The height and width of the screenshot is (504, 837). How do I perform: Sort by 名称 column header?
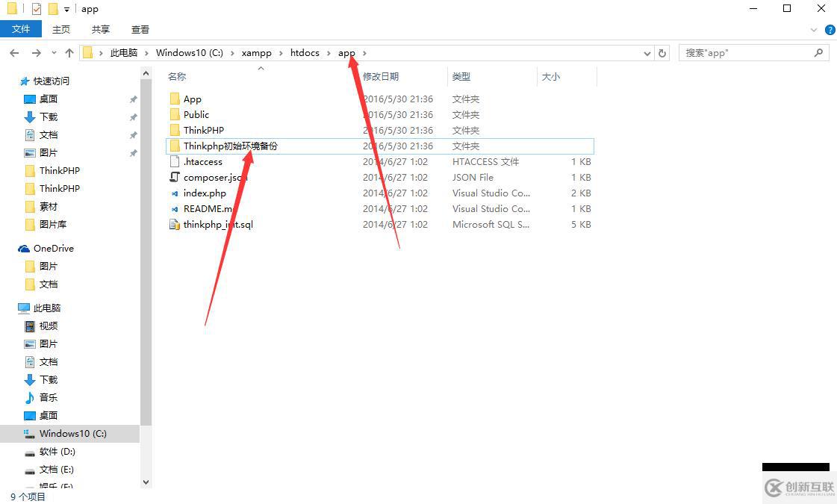[x=177, y=76]
